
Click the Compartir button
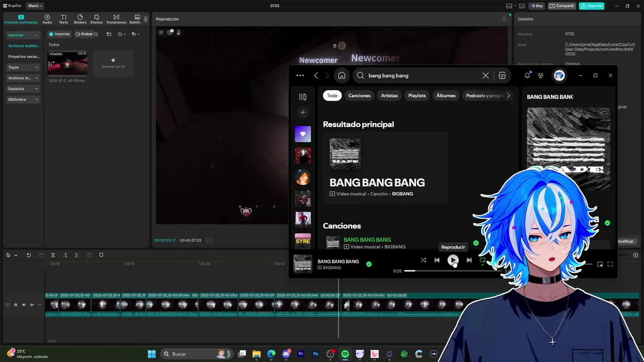click(562, 6)
